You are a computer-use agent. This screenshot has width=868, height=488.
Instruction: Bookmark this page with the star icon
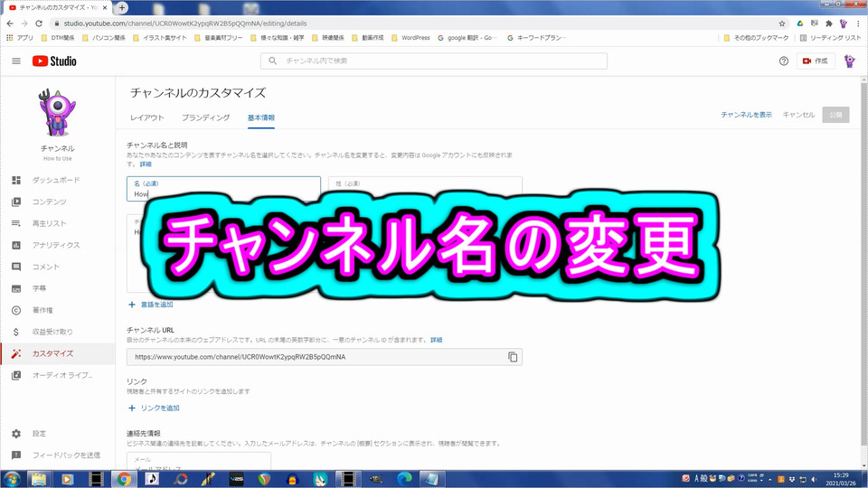click(x=781, y=23)
